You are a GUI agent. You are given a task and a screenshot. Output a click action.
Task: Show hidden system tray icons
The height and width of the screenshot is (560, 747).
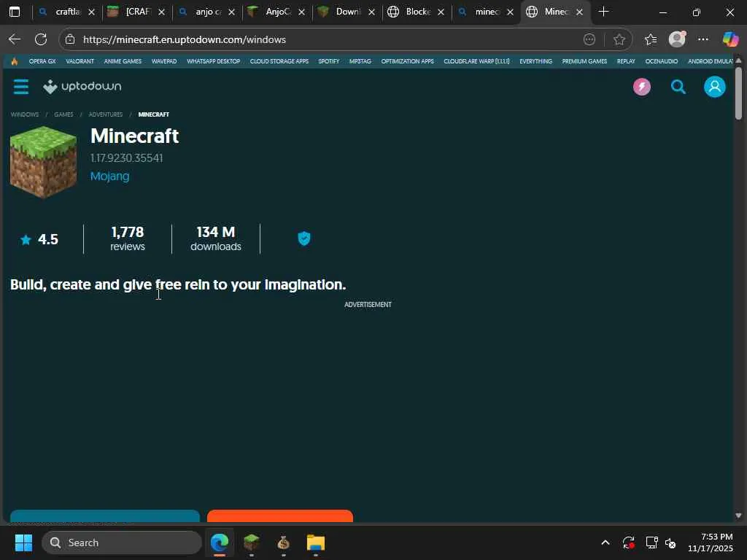(x=605, y=542)
